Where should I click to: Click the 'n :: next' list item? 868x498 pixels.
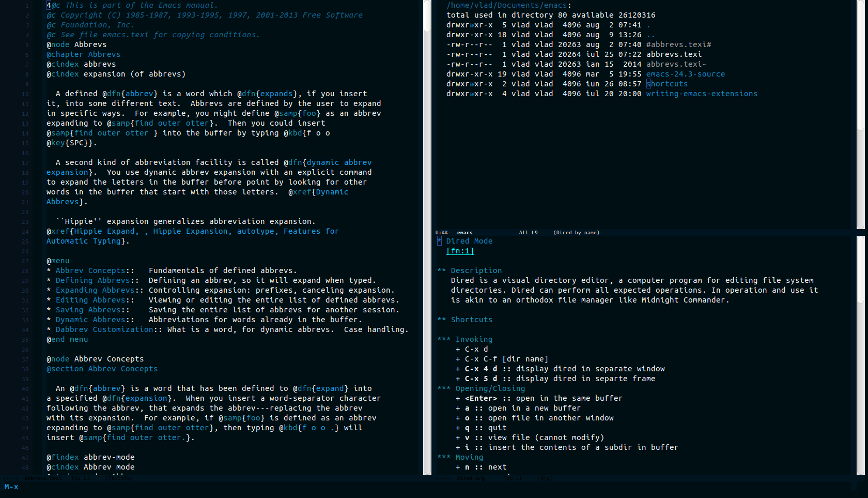tap(481, 467)
